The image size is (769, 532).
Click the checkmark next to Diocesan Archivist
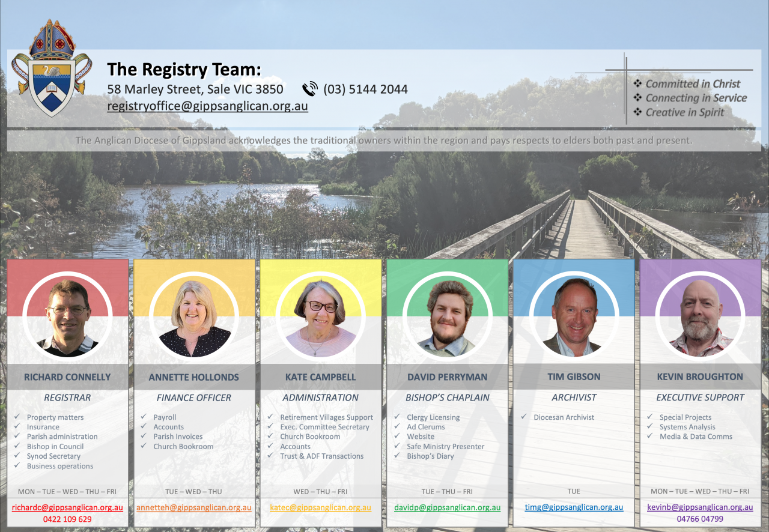click(x=523, y=417)
